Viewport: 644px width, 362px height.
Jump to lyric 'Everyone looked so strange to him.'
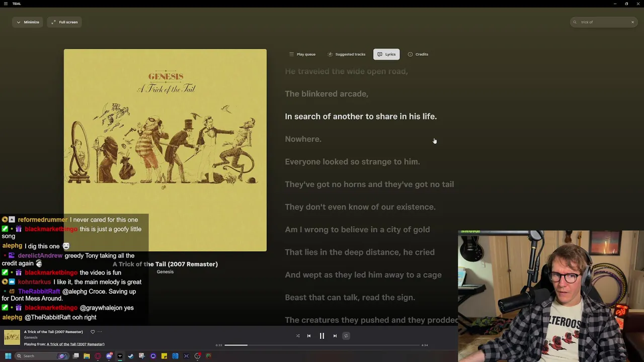coord(352,161)
